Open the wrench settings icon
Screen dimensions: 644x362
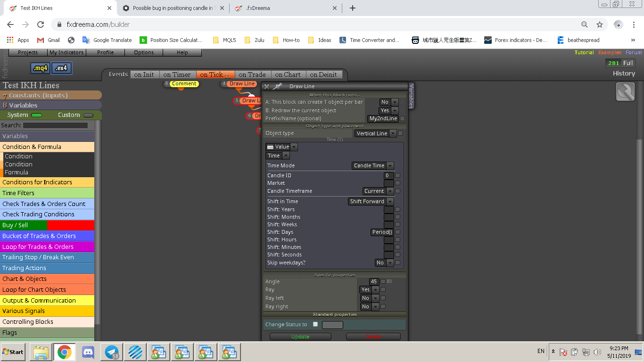(x=625, y=91)
